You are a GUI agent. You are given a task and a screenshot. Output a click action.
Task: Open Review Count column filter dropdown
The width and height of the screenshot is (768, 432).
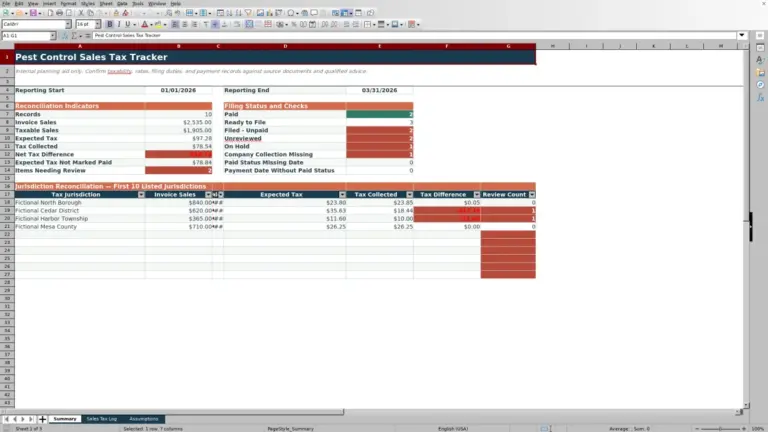point(532,194)
